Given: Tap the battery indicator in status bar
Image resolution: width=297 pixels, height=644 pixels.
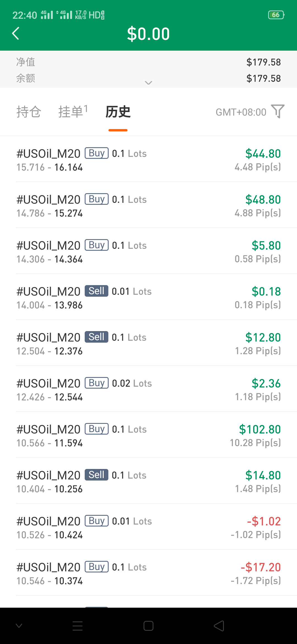Looking at the screenshot, I should coord(276,15).
